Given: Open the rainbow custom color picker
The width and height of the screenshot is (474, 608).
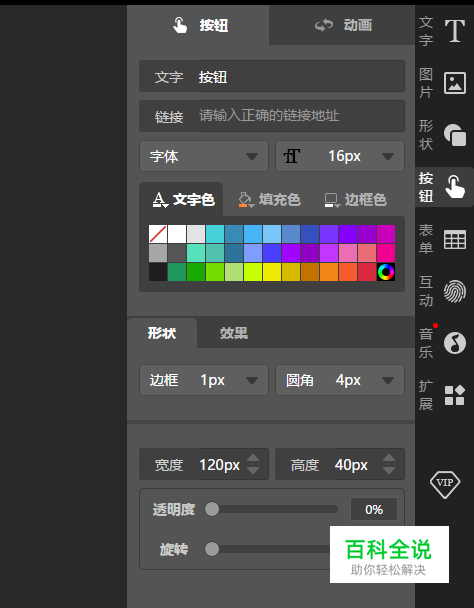Looking at the screenshot, I should pyautogui.click(x=386, y=272).
